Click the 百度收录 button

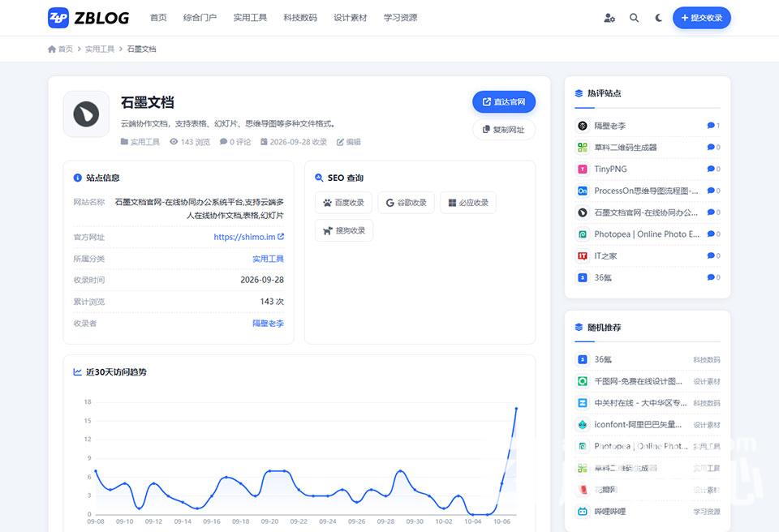coord(343,203)
